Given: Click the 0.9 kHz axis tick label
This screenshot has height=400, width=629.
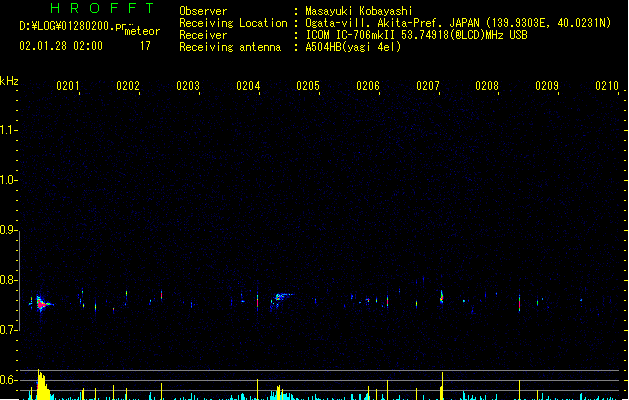Looking at the screenshot, I should point(7,230).
